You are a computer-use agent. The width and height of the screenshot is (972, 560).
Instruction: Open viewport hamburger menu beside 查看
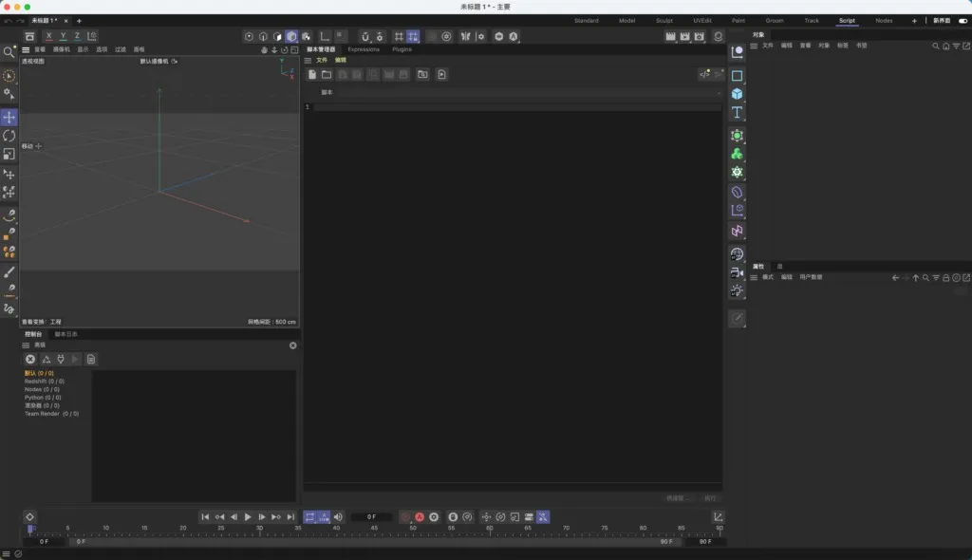(26, 49)
